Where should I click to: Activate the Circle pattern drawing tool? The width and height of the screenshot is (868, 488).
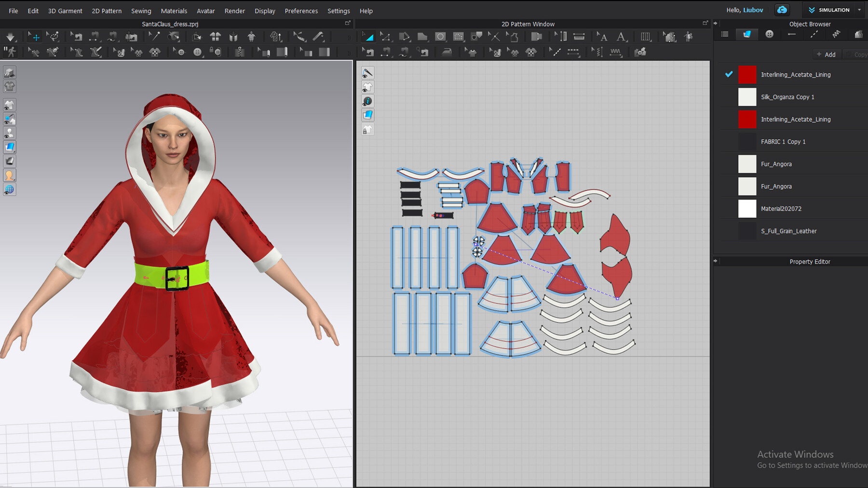440,36
